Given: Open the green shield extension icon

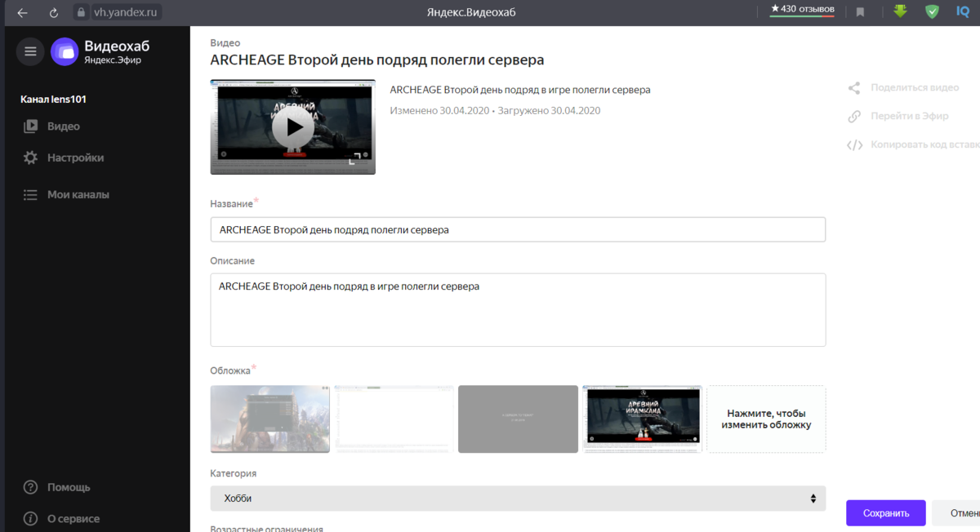Looking at the screenshot, I should pos(932,11).
